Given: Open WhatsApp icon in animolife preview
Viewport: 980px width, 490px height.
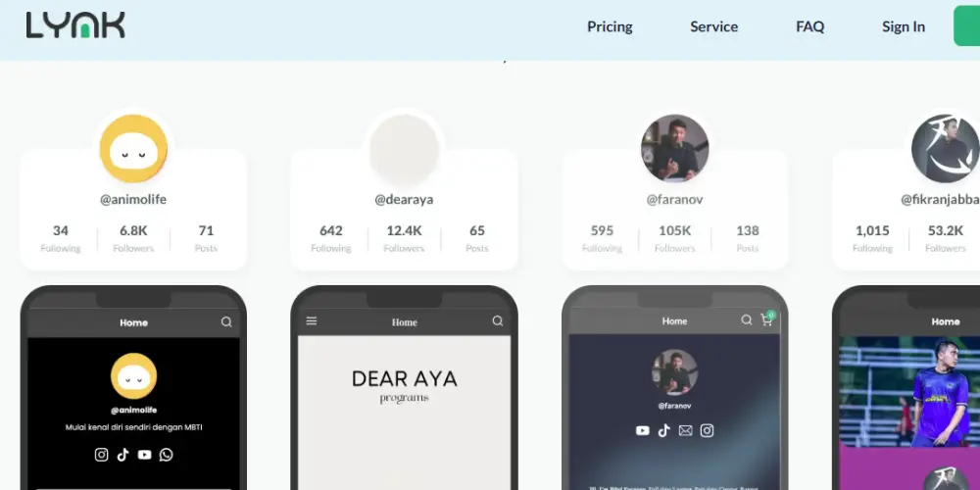Looking at the screenshot, I should (x=167, y=455).
